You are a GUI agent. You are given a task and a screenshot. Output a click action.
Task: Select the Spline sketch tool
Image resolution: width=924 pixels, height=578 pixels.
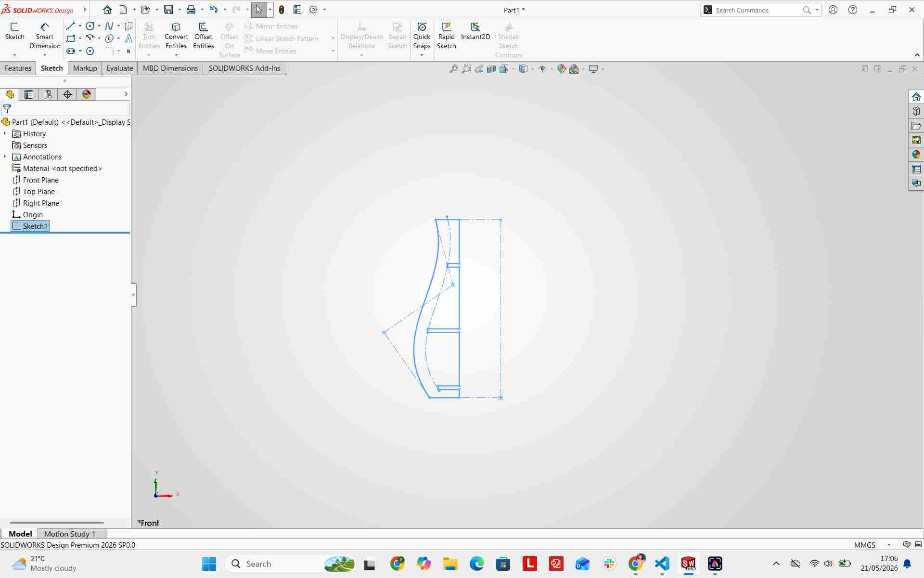[109, 26]
